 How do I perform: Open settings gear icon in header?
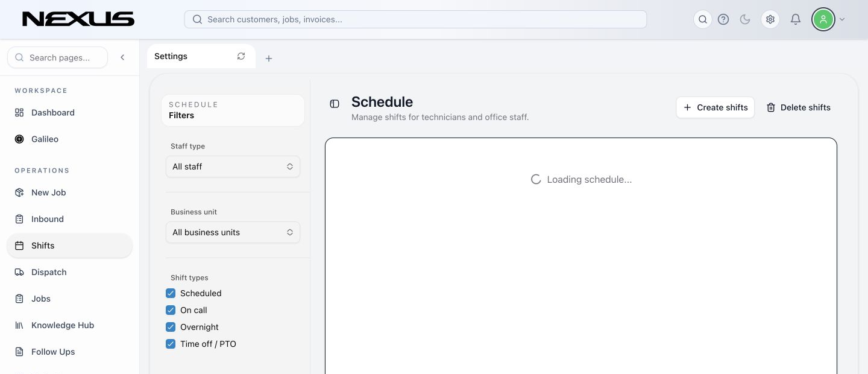pyautogui.click(x=770, y=19)
